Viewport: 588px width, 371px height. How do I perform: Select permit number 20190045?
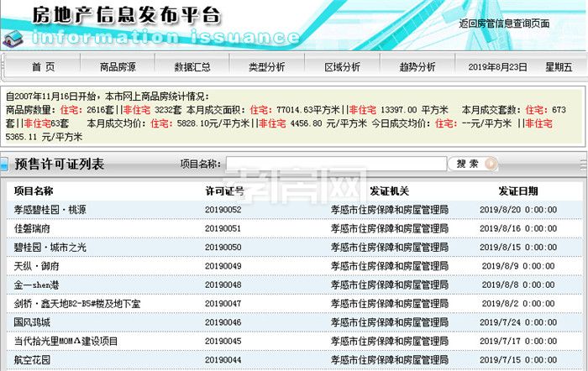coord(223,341)
